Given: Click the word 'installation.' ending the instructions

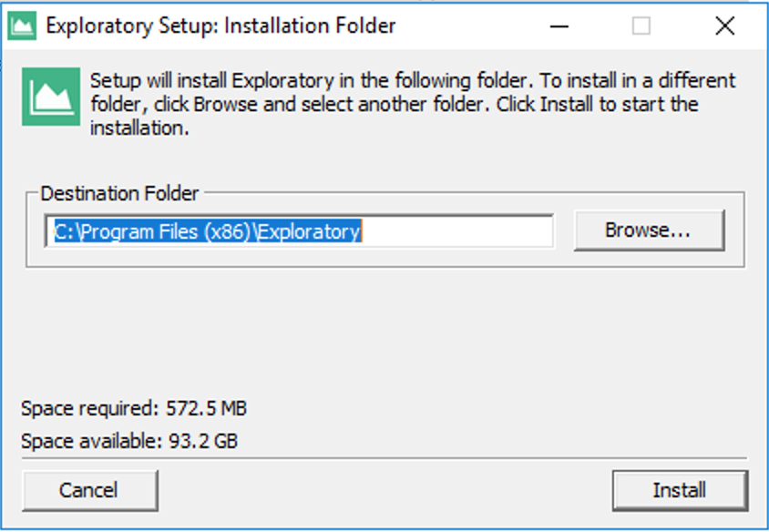Looking at the screenshot, I should (x=139, y=128).
